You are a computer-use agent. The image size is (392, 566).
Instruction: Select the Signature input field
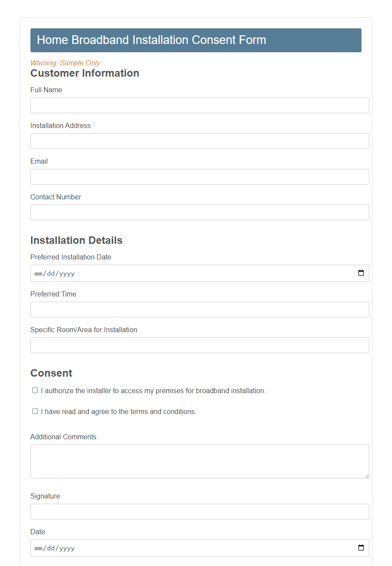coord(199,511)
